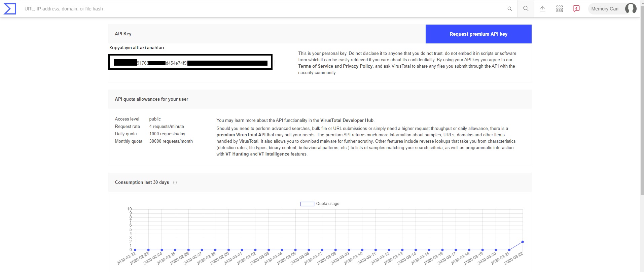Click Request premium API key button
Screen dimensions: 644x272
pos(478,34)
